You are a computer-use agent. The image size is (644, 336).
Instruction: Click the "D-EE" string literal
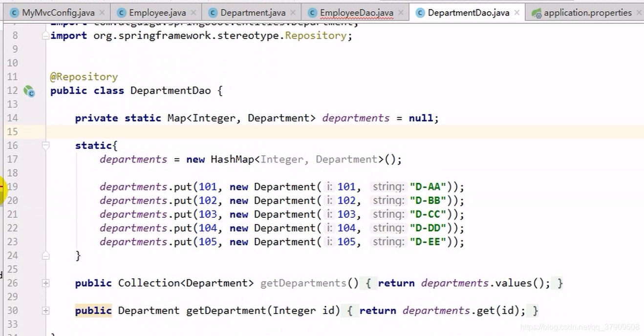pos(429,242)
